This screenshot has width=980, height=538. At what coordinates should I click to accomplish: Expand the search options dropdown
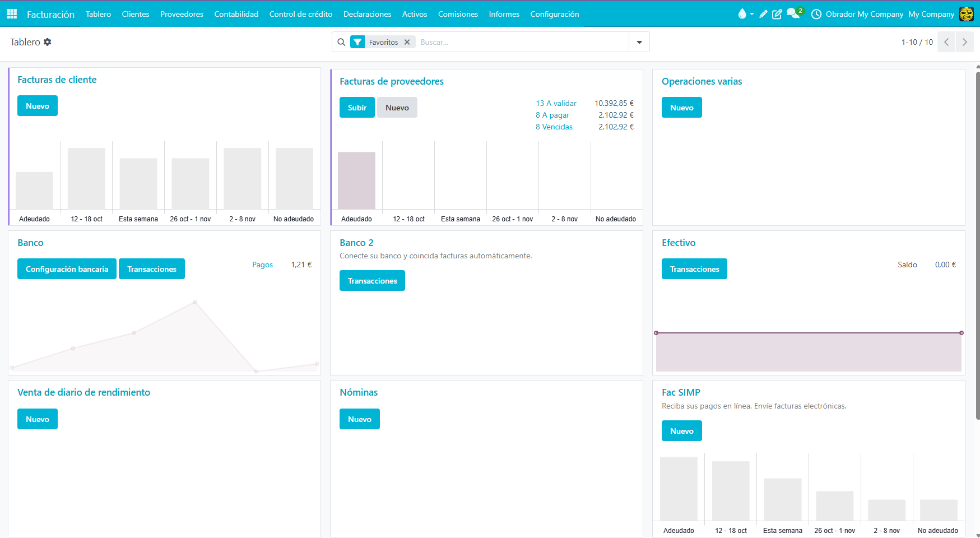pyautogui.click(x=639, y=42)
